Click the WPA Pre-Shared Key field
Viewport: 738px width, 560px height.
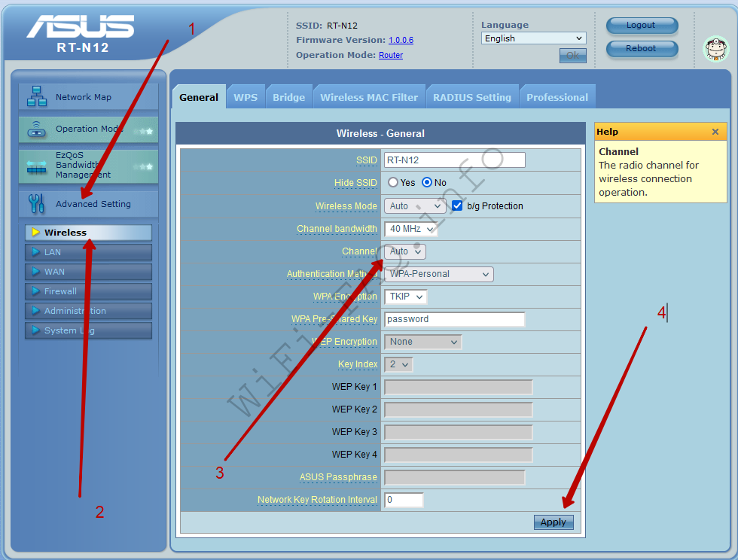[x=454, y=319]
